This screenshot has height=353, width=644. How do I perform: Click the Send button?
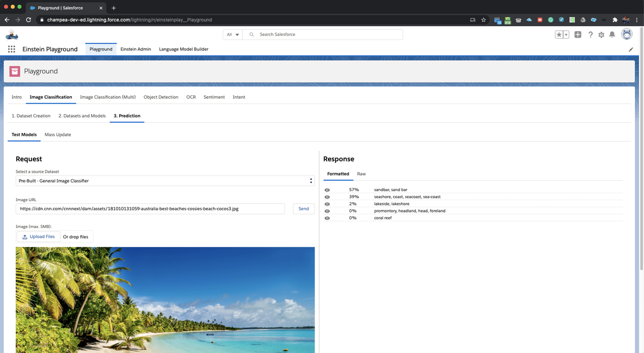(x=304, y=209)
